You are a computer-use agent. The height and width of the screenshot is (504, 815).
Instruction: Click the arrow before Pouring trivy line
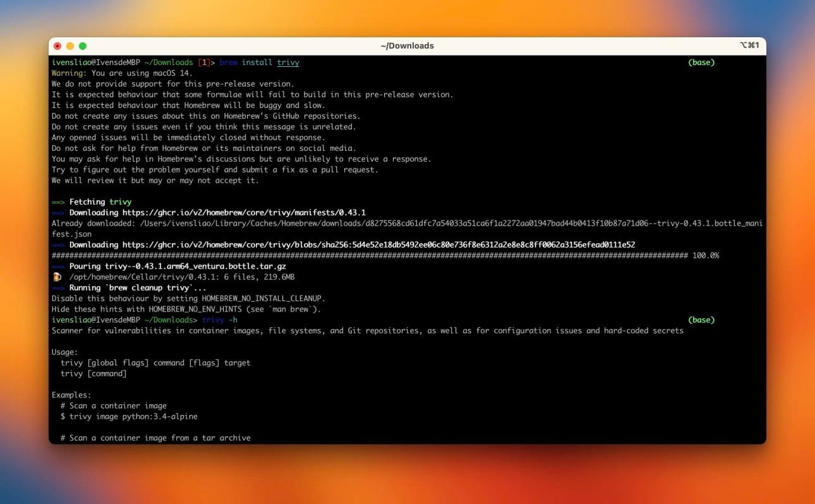(58, 267)
